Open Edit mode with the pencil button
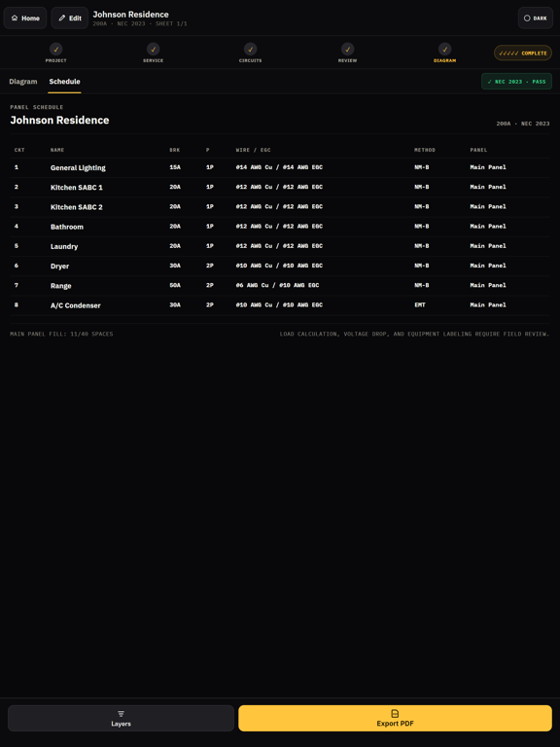Viewport: 560px width, 747px height. coord(70,18)
